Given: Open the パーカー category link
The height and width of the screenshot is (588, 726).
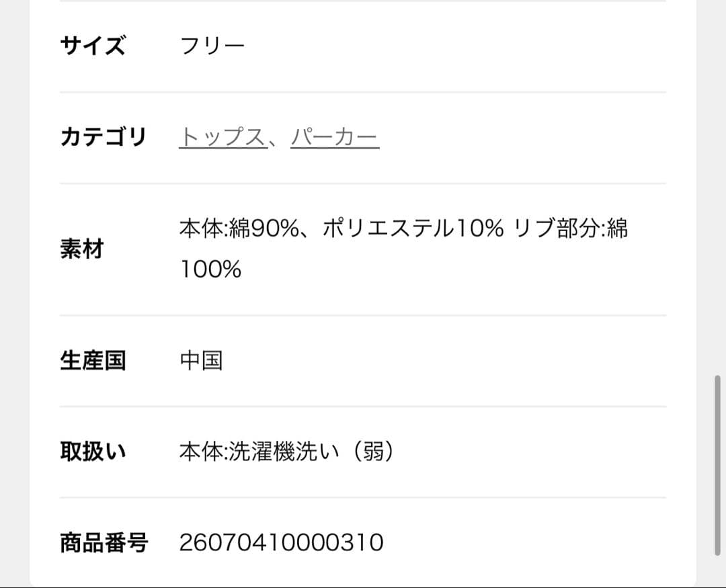Looking at the screenshot, I should tap(335, 138).
